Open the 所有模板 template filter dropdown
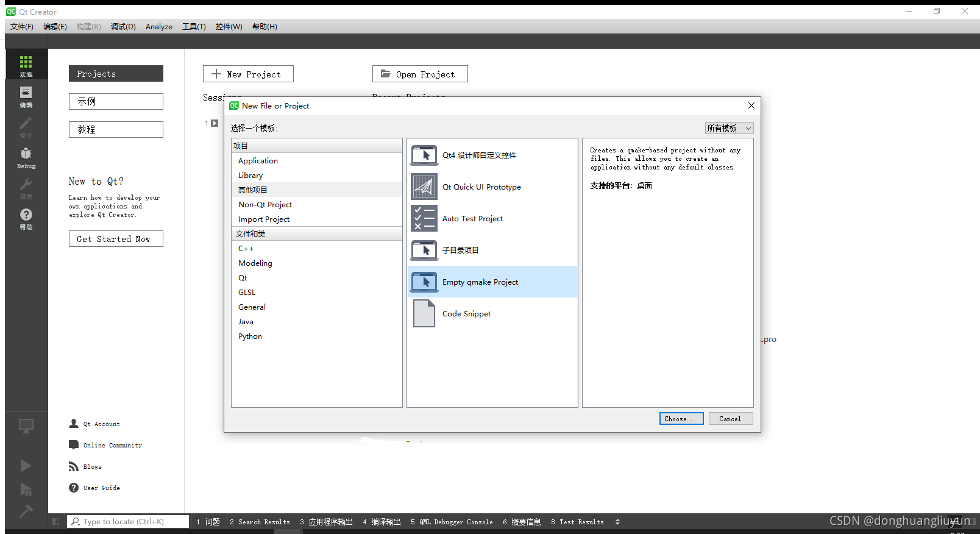This screenshot has width=980, height=534. (730, 128)
